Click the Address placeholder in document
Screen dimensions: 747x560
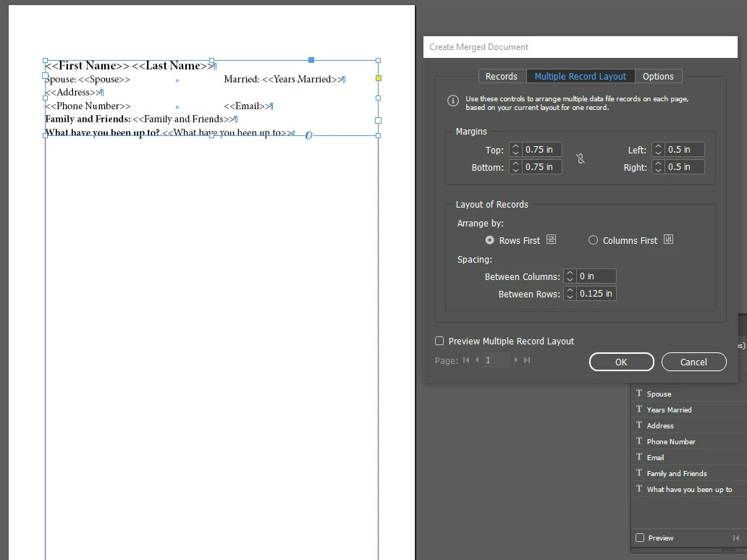point(73,93)
